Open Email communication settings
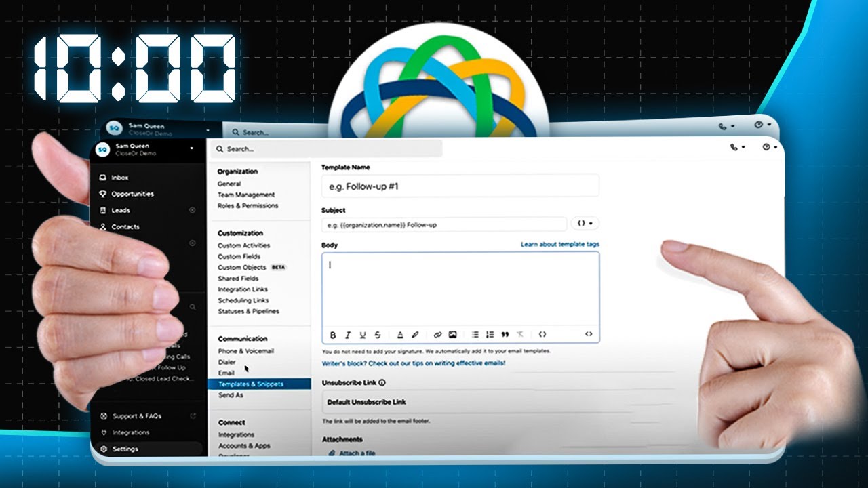This screenshot has width=868, height=488. pos(226,373)
